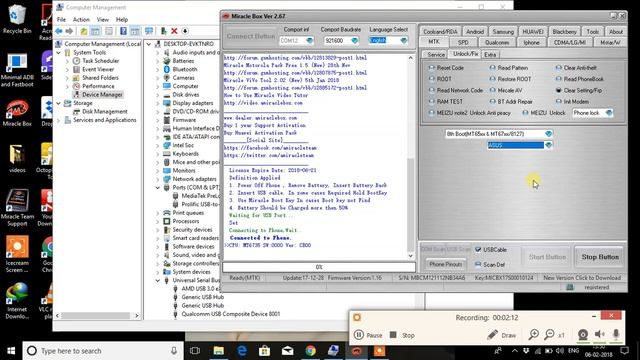Open Google Chrome from the taskbar
Image resolution: width=640 pixels, height=360 pixels.
tap(311, 351)
